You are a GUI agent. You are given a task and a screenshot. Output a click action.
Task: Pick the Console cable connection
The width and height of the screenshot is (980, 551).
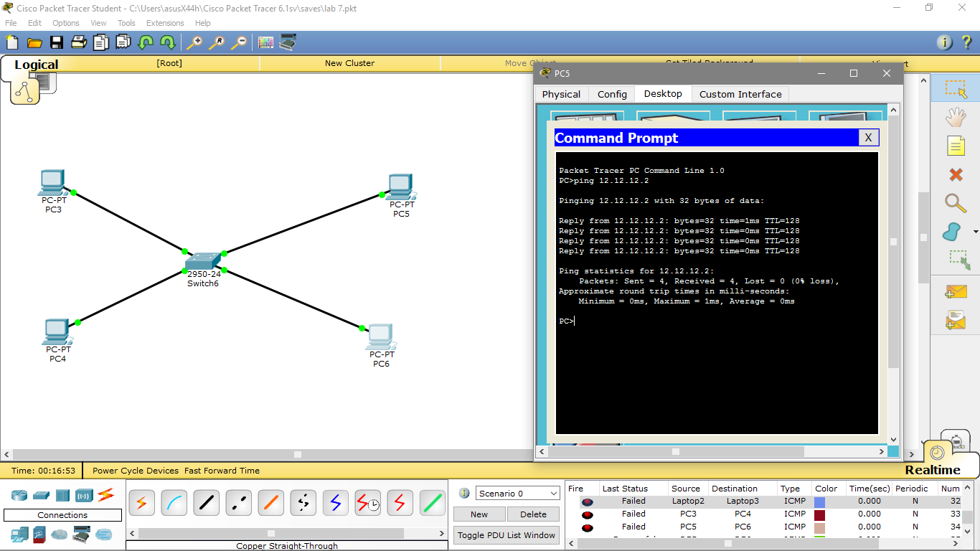(174, 504)
